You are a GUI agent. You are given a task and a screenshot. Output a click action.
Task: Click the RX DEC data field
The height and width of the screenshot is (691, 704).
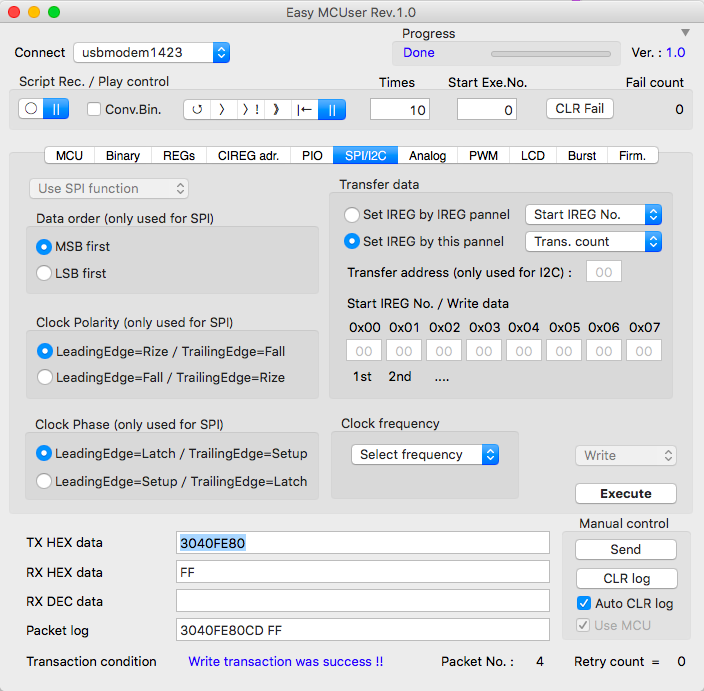click(x=363, y=601)
